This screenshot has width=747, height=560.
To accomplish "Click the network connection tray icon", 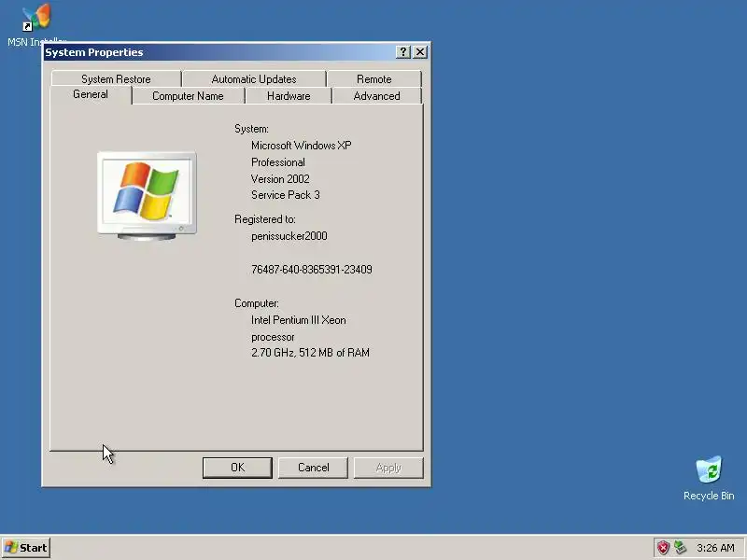I will point(680,548).
